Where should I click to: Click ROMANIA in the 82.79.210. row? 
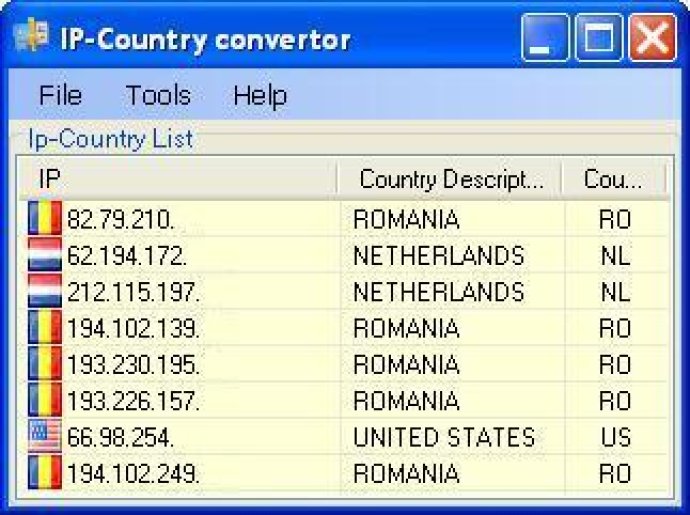click(x=406, y=219)
